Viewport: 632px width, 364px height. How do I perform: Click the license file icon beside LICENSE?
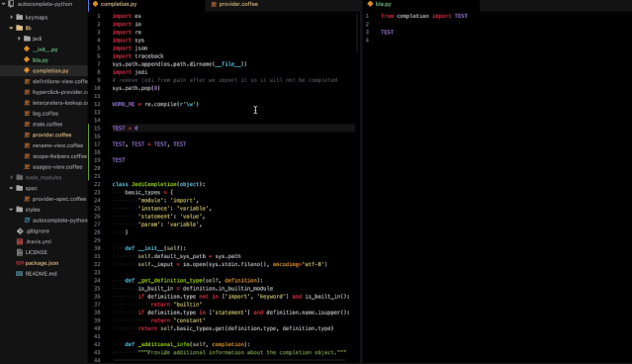point(20,252)
